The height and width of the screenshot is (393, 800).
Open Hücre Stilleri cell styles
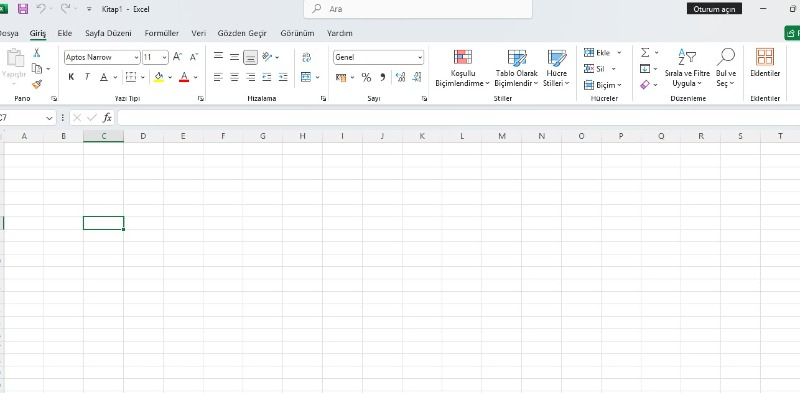coord(556,68)
